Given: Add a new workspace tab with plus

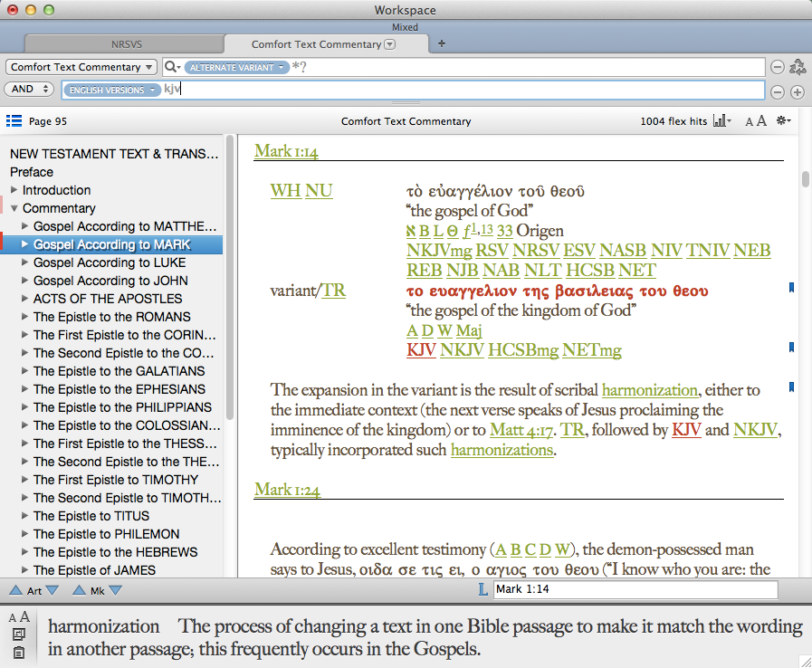Looking at the screenshot, I should coord(442,43).
